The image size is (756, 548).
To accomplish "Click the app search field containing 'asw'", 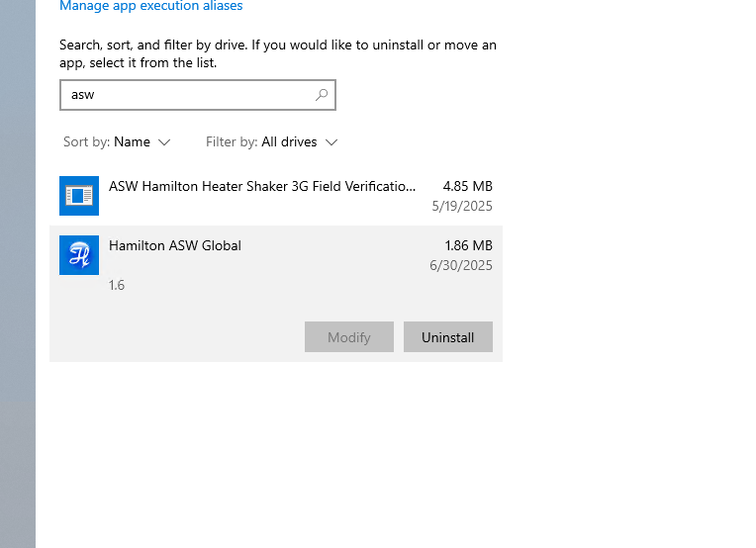I will click(198, 95).
